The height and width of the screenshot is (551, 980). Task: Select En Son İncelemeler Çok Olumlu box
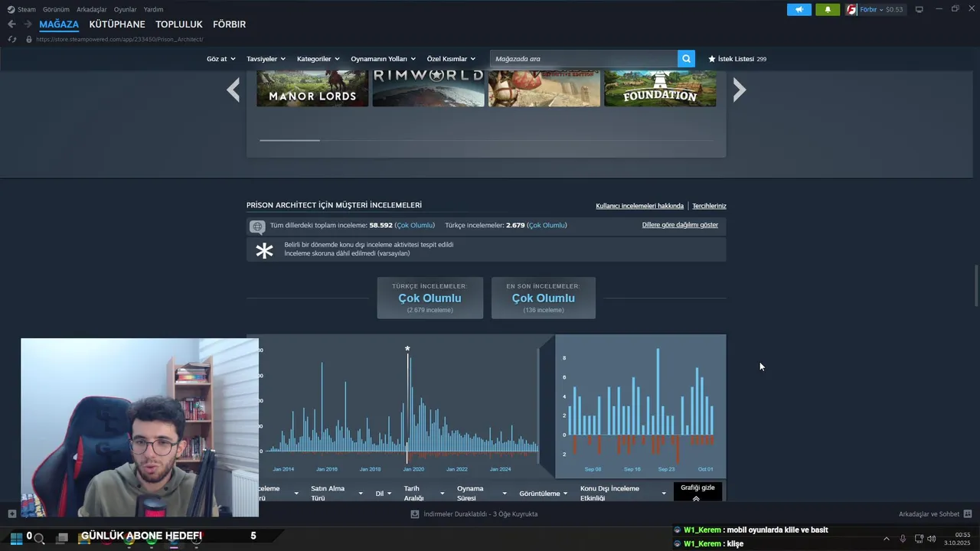pos(543,298)
